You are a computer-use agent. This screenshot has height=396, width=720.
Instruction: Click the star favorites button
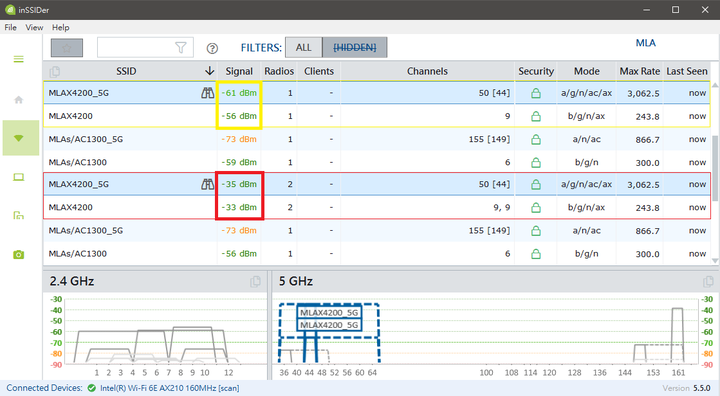coord(67,48)
